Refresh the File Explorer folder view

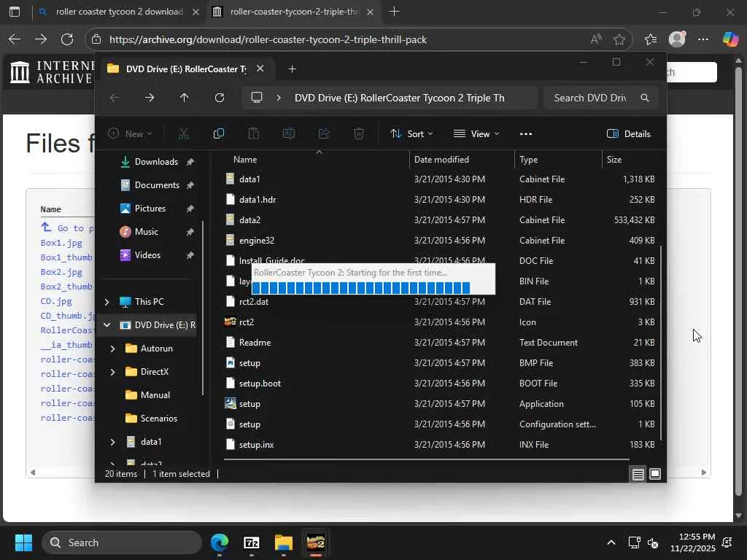pos(219,98)
